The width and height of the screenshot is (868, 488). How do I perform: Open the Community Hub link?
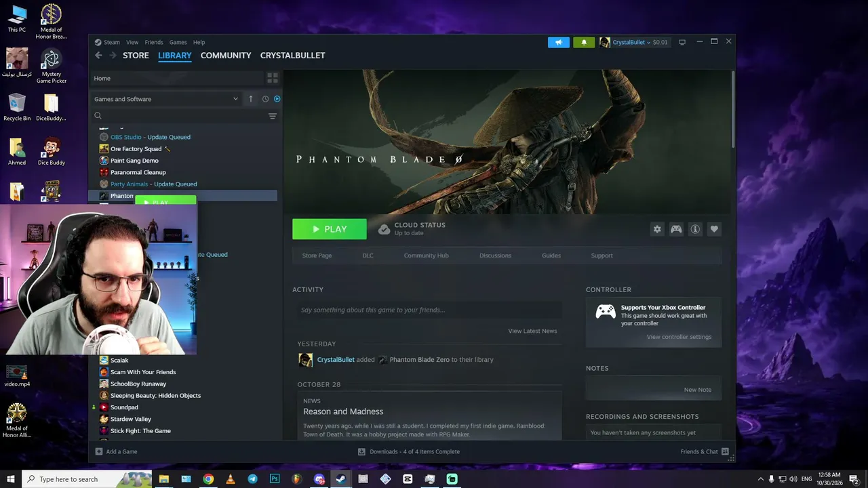tap(426, 256)
